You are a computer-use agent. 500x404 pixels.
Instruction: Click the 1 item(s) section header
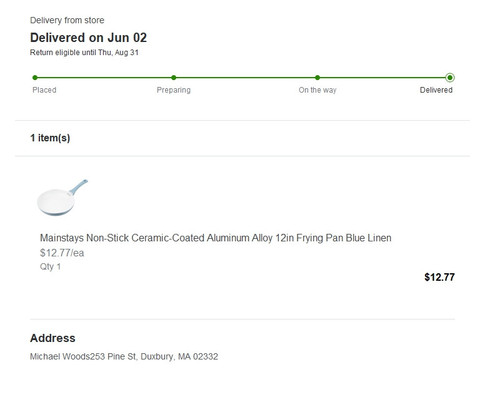(x=50, y=138)
